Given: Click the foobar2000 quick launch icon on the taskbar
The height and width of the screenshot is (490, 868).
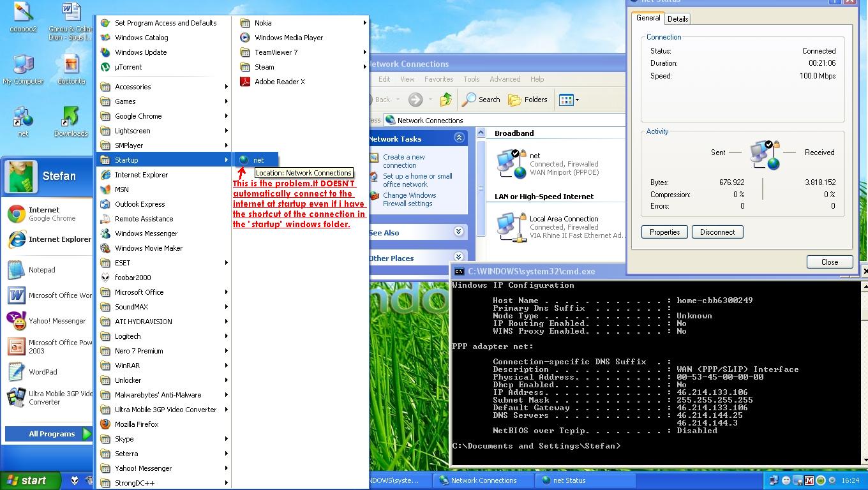Looking at the screenshot, I should 75,480.
